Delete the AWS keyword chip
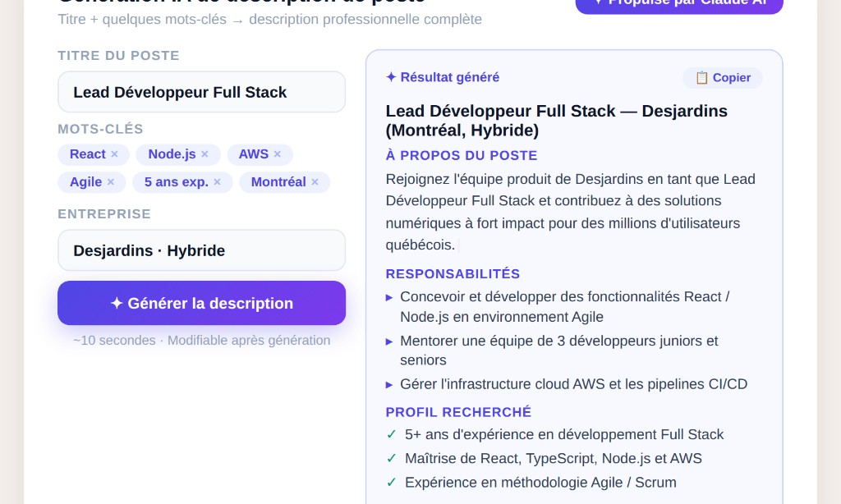The width and height of the screenshot is (841, 504). pos(277,154)
